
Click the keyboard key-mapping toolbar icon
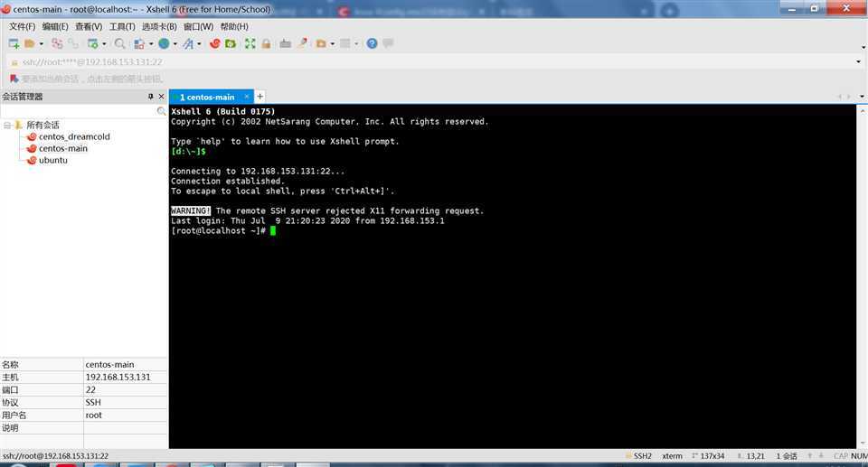pos(286,43)
